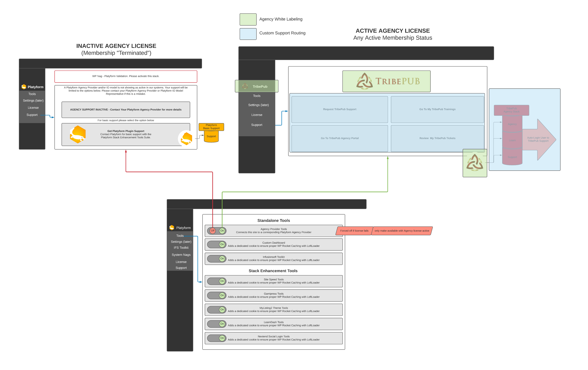Toggle the Gamipress Tools switch
Screen dimensions: 588x370
[217, 296]
